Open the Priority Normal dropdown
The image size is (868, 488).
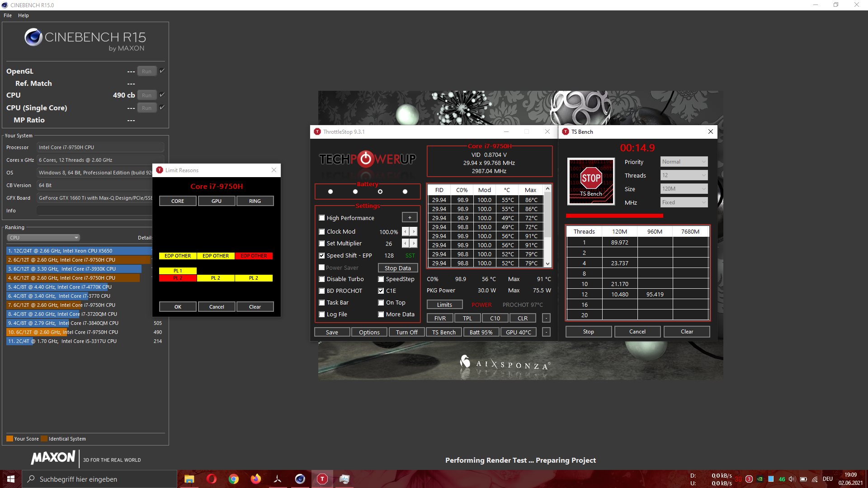click(684, 162)
